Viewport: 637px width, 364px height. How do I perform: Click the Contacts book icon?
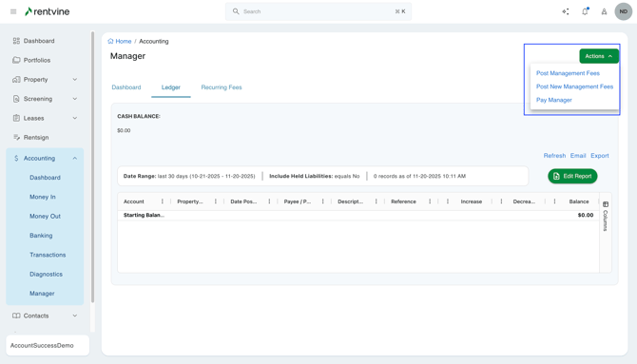coord(16,316)
